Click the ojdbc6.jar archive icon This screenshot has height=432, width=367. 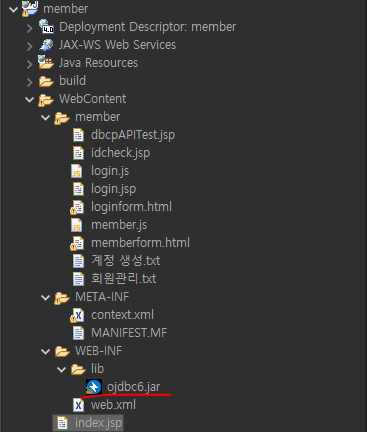point(94,387)
